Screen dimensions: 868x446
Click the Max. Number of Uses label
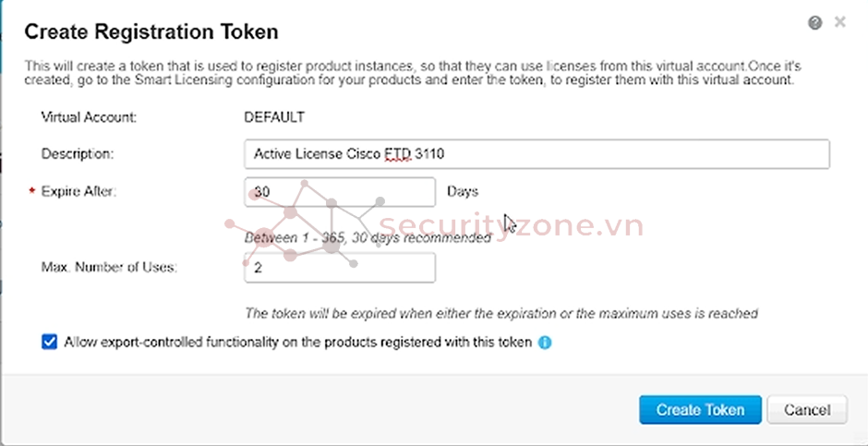[109, 268]
